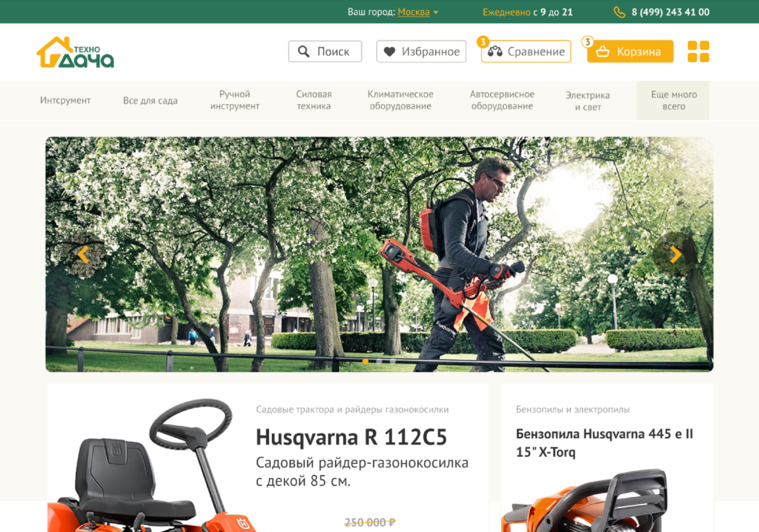
Task: Select Силовая техника menu item
Action: 314,100
